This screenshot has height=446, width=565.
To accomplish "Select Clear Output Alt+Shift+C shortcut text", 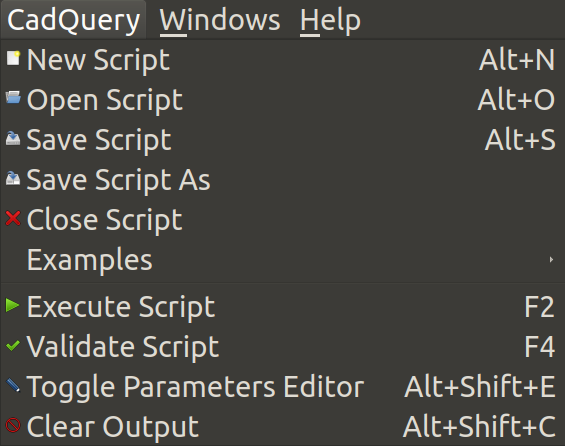I will click(x=479, y=427).
